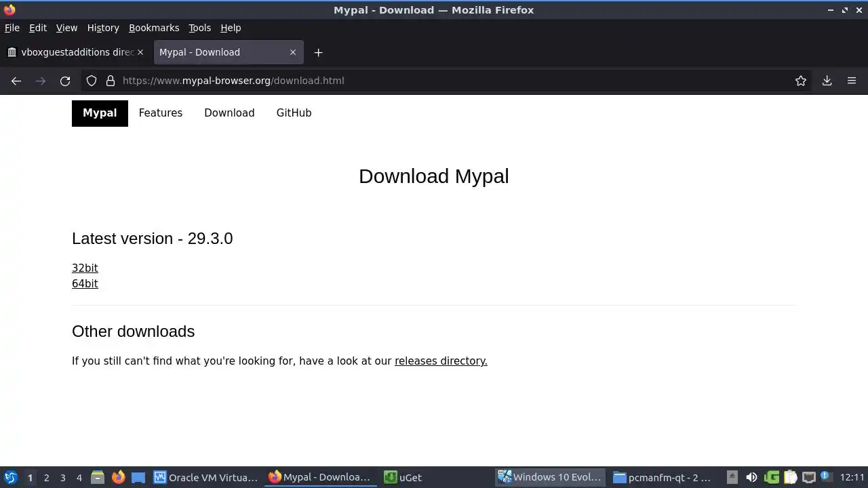868x488 pixels.
Task: Open the volume control tray icon
Action: (x=751, y=477)
